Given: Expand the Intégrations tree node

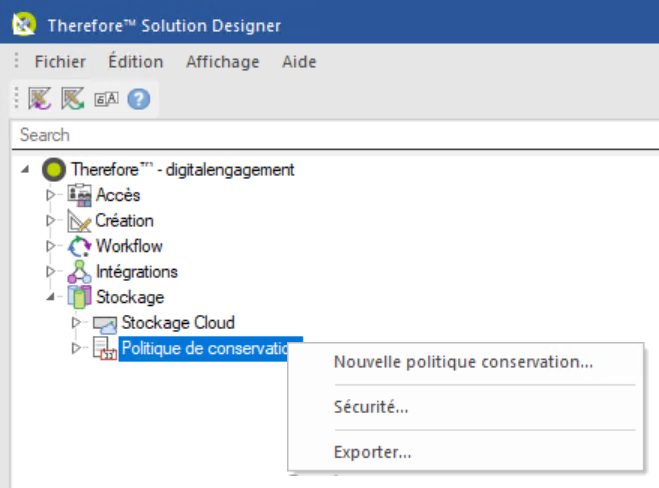Looking at the screenshot, I should [x=50, y=272].
